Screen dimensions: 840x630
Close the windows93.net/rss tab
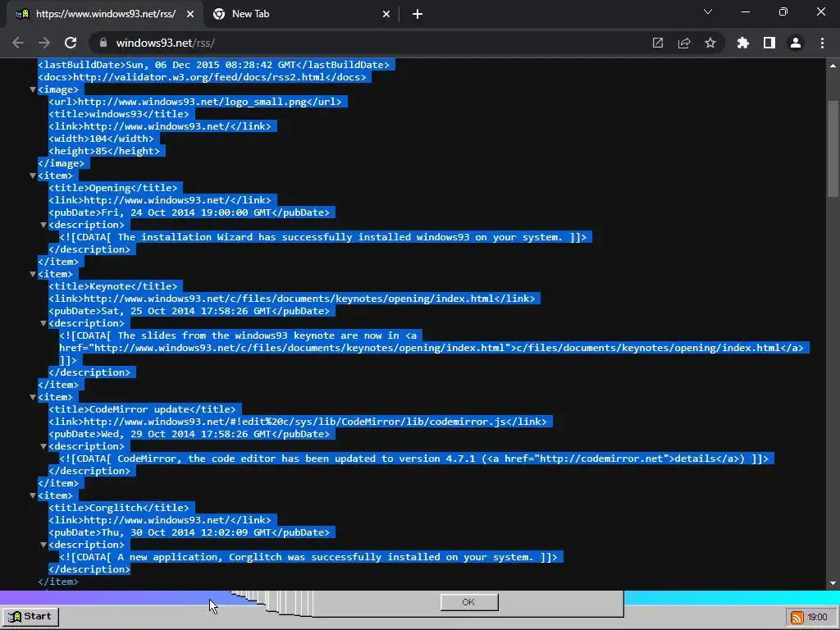click(x=190, y=14)
